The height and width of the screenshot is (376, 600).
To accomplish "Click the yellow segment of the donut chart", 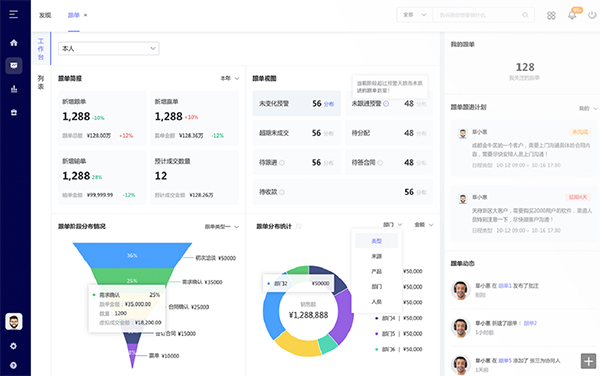I will pos(297,345).
